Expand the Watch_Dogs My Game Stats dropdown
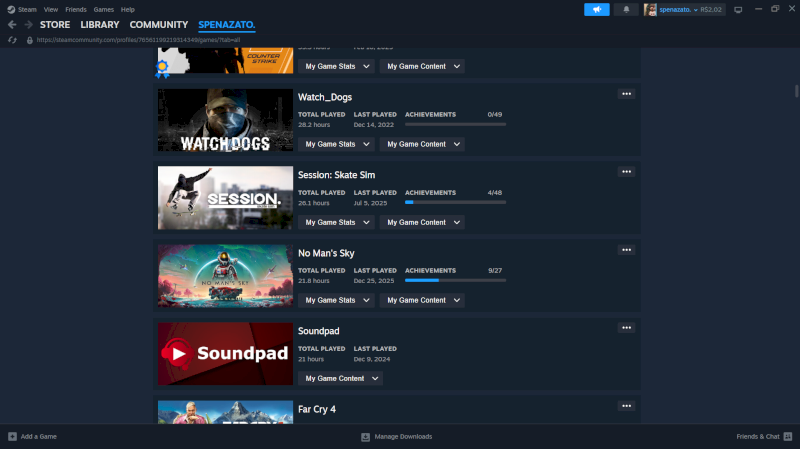Screen dimensions: 800x449 [x=336, y=144]
